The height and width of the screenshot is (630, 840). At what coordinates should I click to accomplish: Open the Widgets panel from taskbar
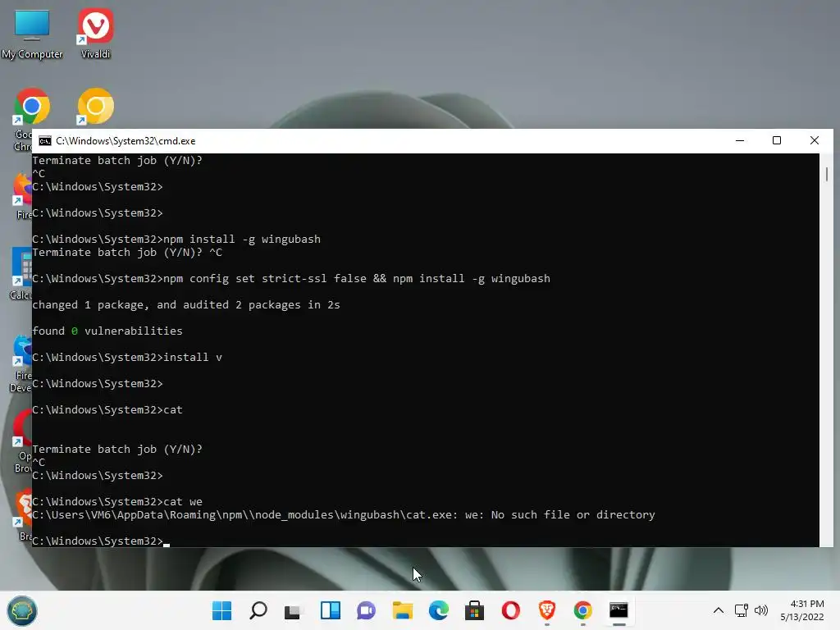coord(331,610)
